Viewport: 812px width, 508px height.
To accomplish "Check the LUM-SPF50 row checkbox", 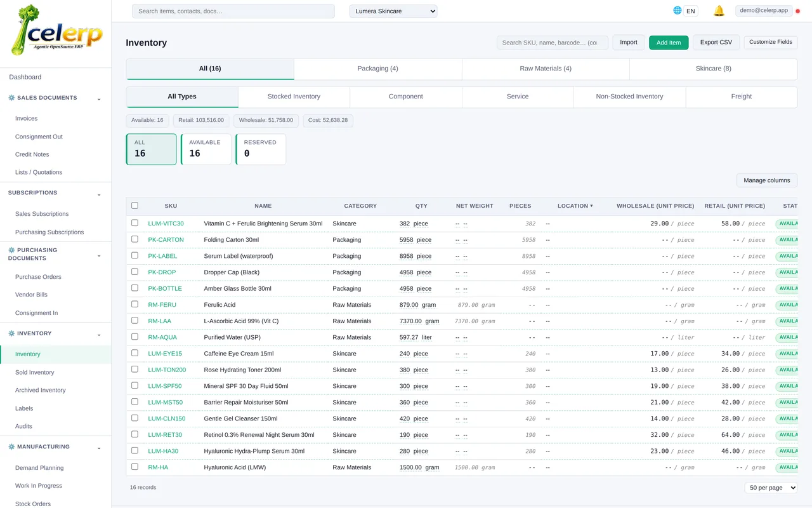I will 134,385.
